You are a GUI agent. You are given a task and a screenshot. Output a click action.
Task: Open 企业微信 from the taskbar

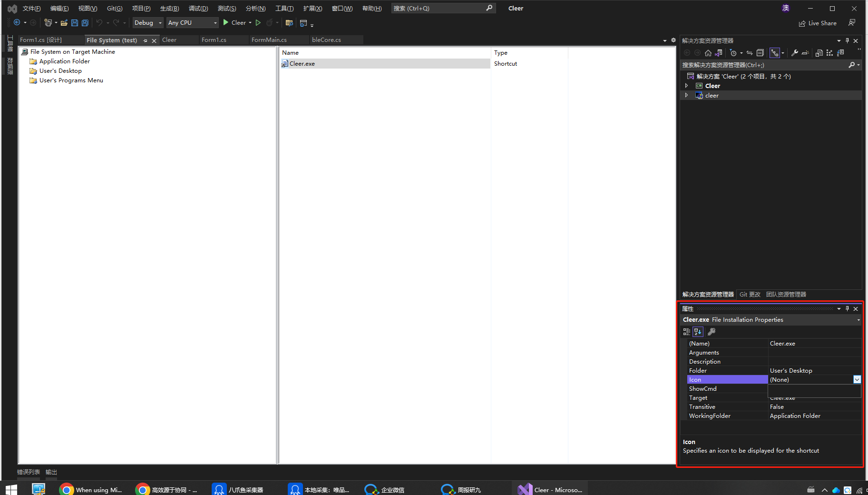(385, 489)
